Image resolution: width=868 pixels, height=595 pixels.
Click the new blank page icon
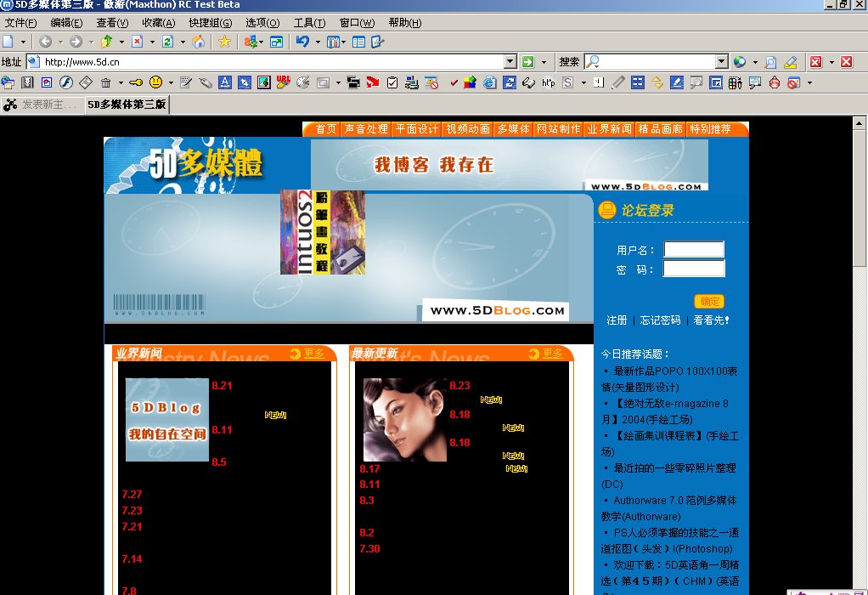tap(8, 42)
